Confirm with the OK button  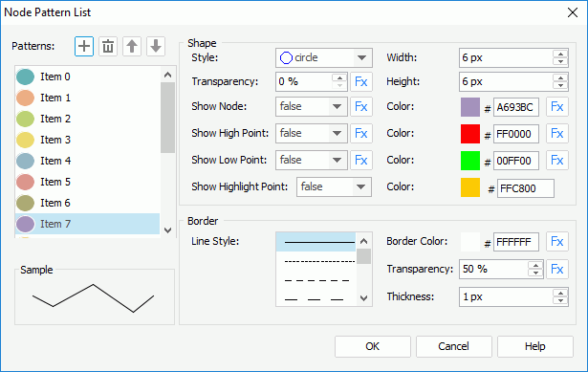373,346
